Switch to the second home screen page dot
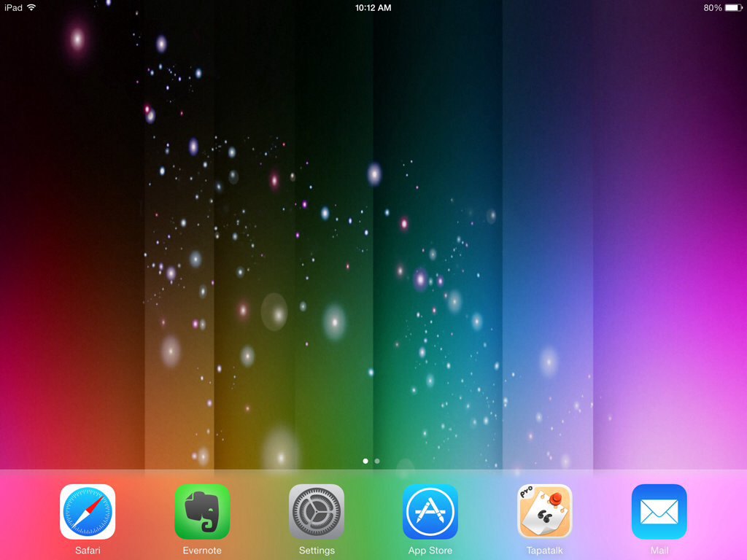Viewport: 747px width, 560px height. [x=377, y=461]
